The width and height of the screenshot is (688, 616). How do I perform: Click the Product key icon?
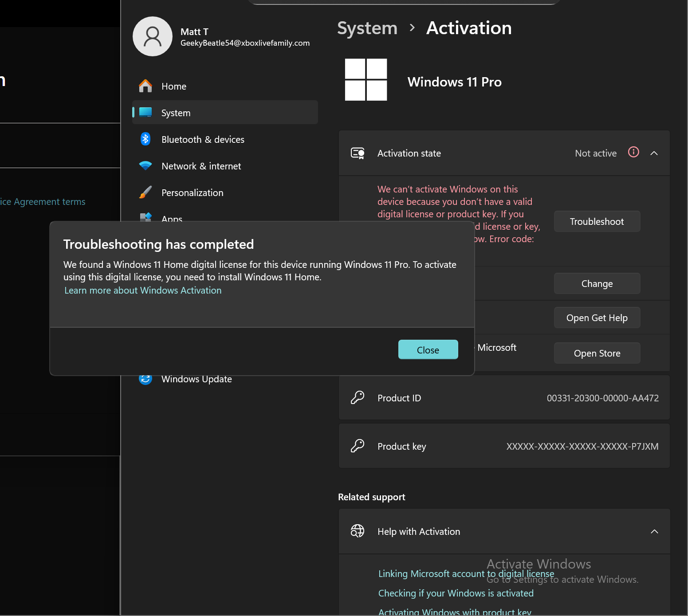coord(358,446)
